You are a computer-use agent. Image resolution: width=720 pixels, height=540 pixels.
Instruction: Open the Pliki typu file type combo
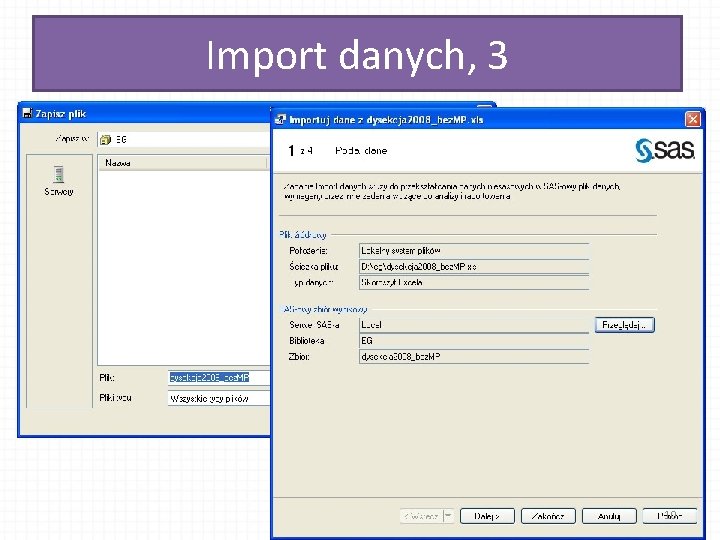click(x=219, y=398)
